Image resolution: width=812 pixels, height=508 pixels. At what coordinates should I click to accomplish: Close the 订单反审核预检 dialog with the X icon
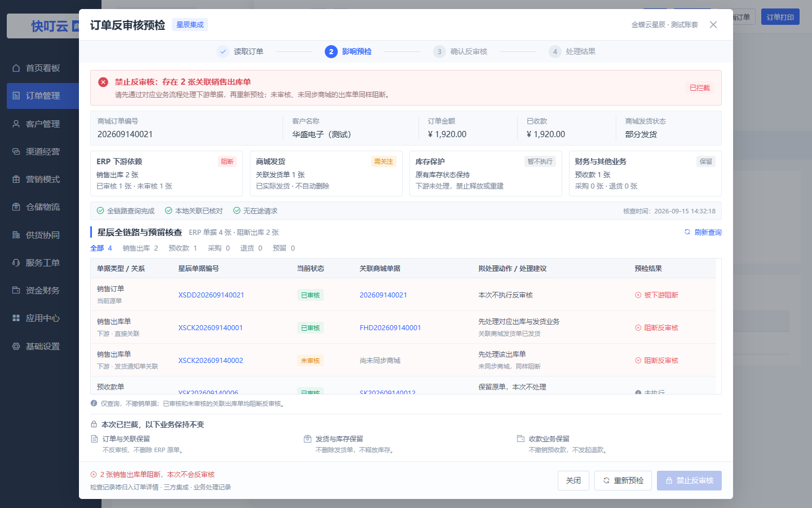pyautogui.click(x=713, y=25)
